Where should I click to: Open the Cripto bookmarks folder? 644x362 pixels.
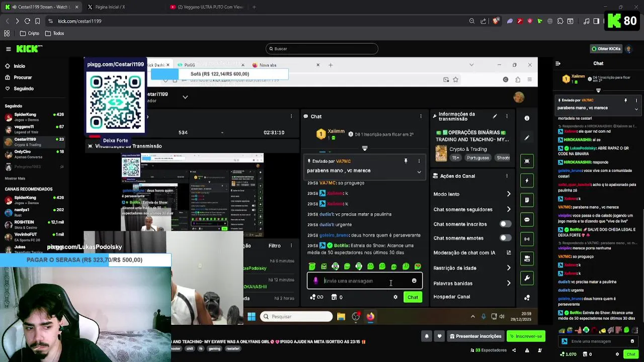(x=30, y=33)
